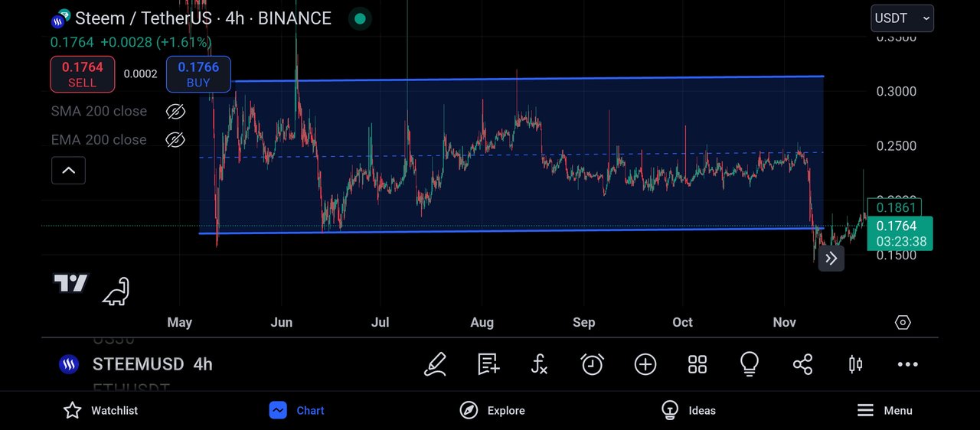Tap the plus circle add-symbol icon
Viewport: 980px width, 430px height.
[645, 364]
